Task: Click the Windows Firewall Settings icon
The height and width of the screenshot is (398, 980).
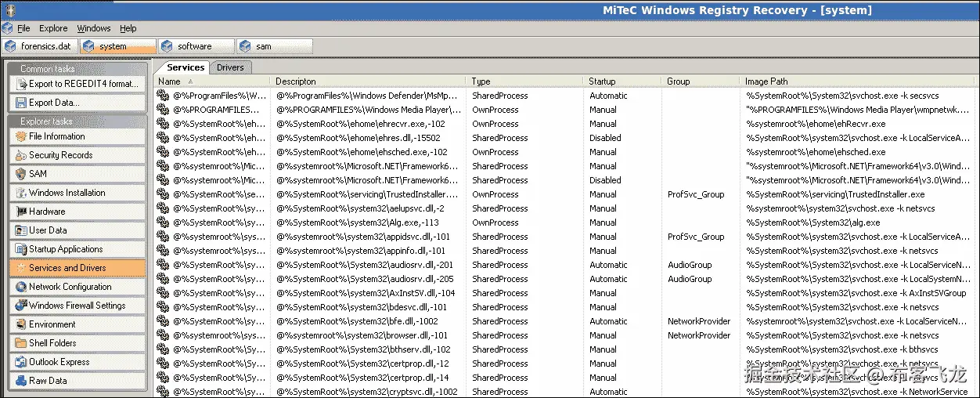Action: click(20, 306)
